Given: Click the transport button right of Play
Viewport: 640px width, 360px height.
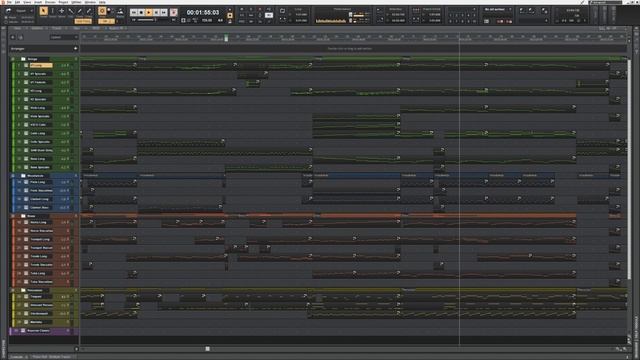Looking at the screenshot, I should point(156,13).
